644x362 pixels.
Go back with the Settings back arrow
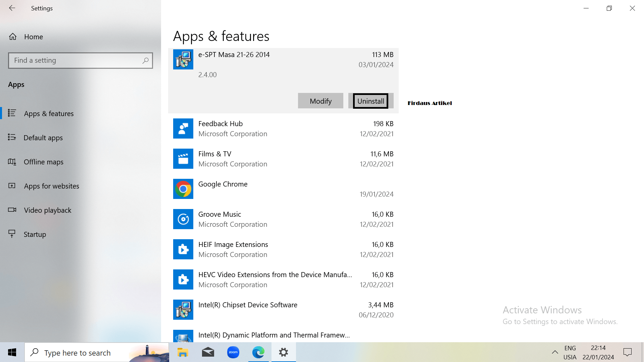[12, 8]
